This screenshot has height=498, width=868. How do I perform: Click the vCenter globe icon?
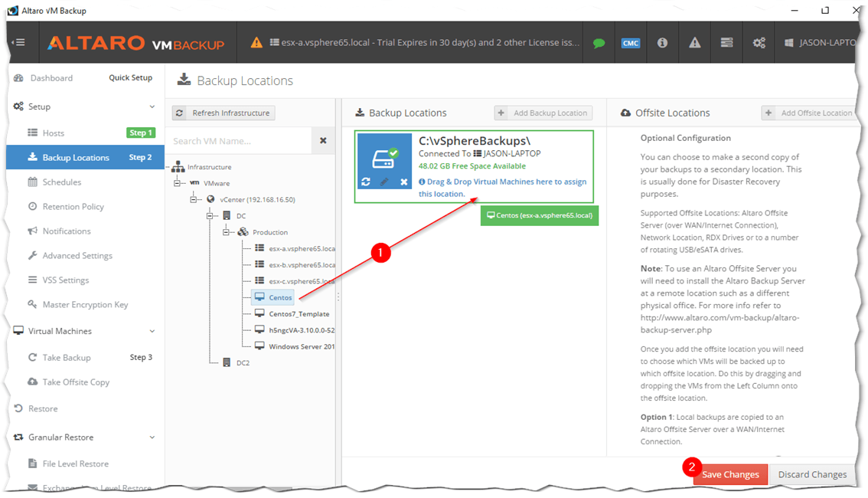click(210, 199)
